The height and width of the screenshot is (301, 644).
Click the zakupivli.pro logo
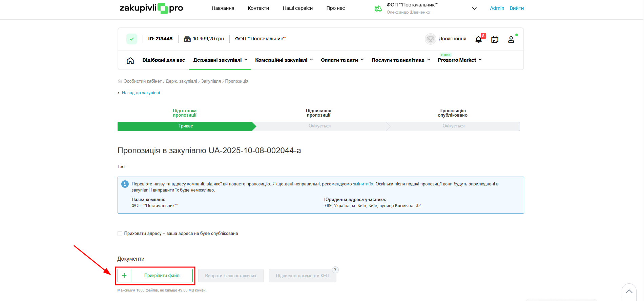pos(151,8)
